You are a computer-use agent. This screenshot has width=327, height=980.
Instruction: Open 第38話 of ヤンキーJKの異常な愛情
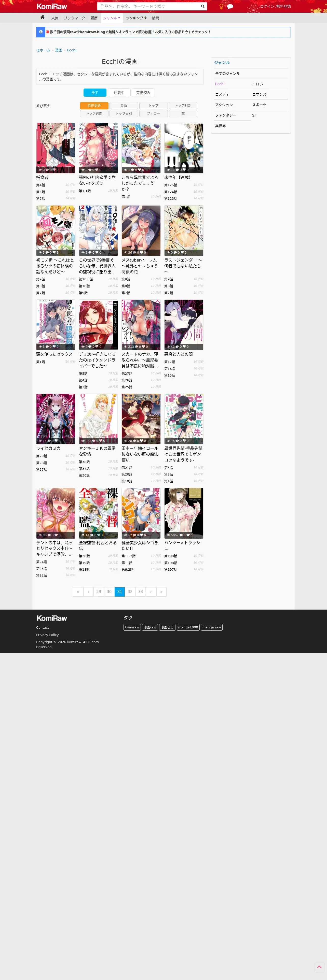tap(84, 462)
